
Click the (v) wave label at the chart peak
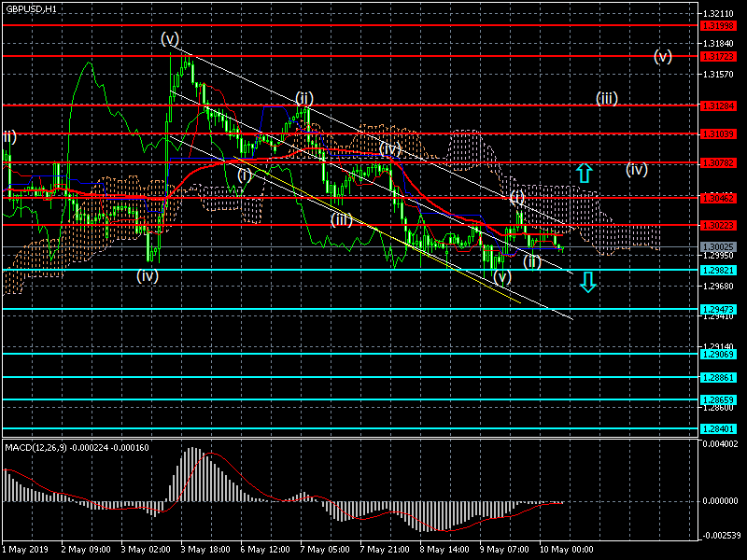point(170,38)
